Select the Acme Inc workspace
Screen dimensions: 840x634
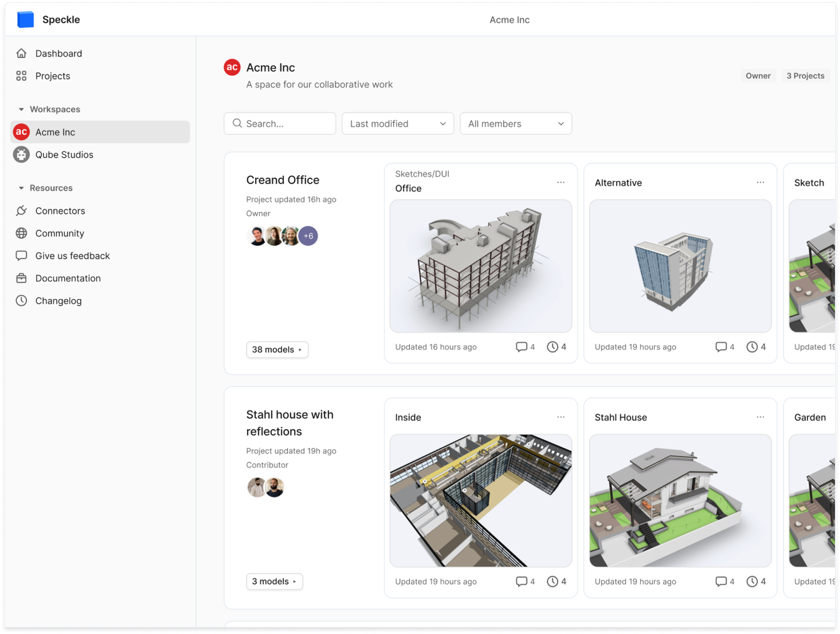click(100, 132)
